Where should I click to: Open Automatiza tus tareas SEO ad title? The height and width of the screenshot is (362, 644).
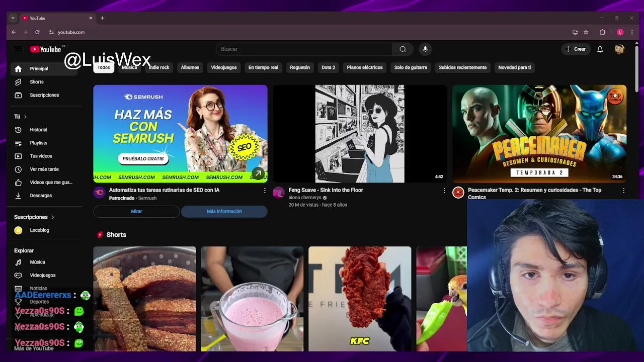(164, 191)
